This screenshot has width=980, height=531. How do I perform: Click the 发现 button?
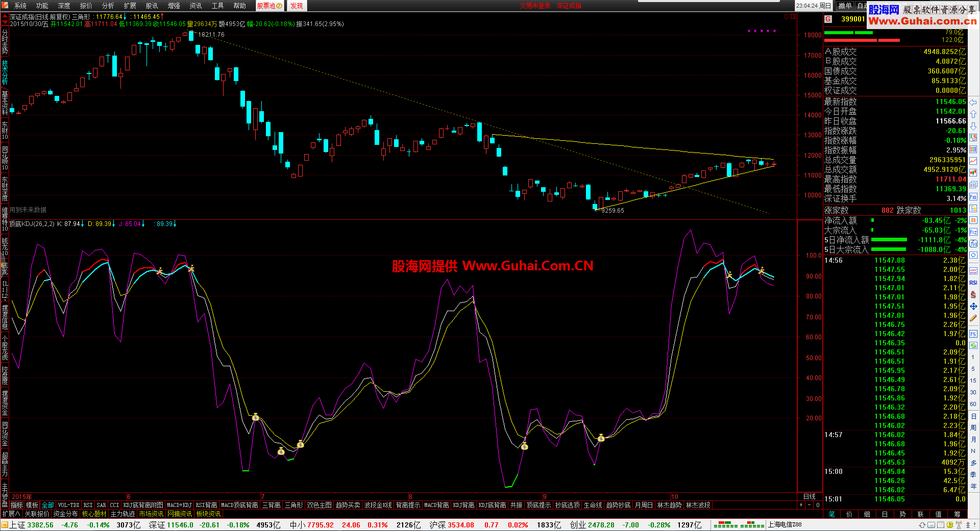[297, 6]
